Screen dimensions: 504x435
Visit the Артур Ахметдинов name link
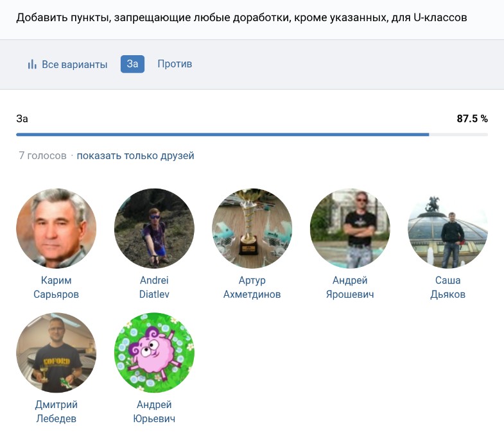click(252, 287)
